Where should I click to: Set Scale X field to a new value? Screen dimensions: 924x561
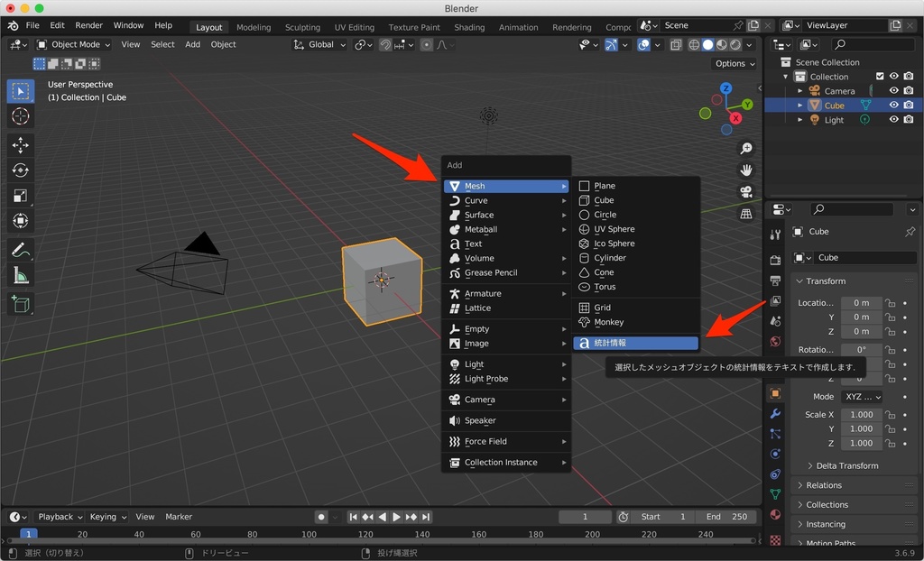pos(861,414)
